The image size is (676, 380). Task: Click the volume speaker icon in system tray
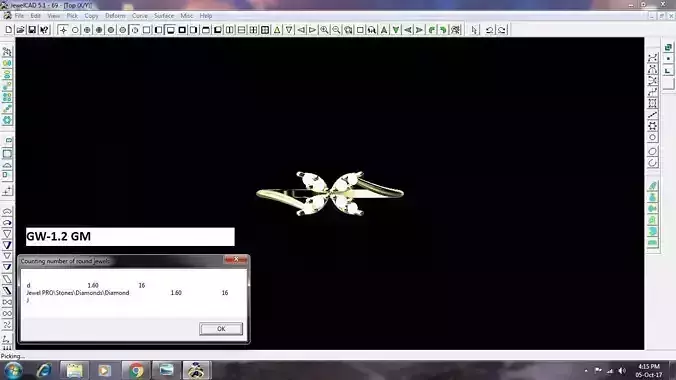[622, 371]
